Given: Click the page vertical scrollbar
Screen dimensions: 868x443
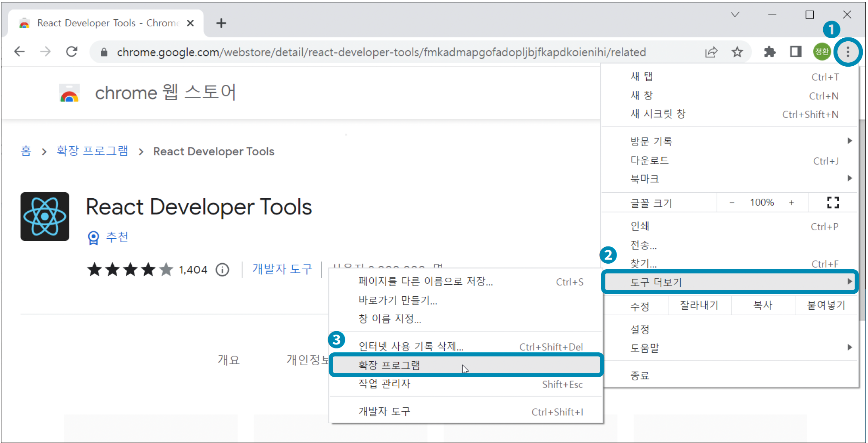Looking at the screenshot, I should click(x=862, y=219).
